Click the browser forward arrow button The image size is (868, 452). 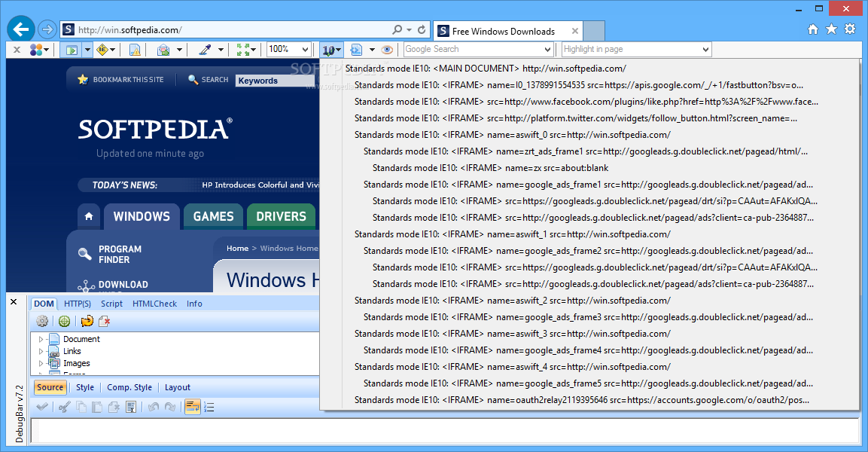(47, 29)
